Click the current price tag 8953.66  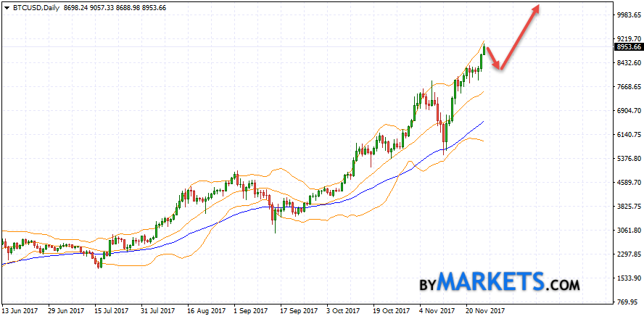coord(628,47)
